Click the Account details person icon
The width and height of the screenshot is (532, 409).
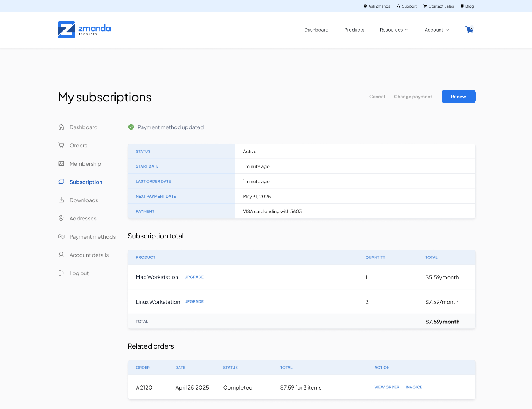pyautogui.click(x=61, y=255)
